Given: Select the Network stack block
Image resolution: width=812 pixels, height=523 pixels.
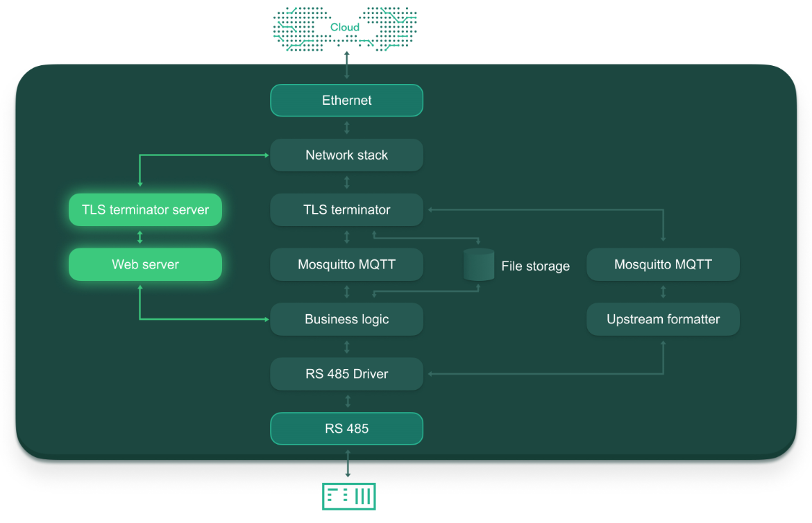Looking at the screenshot, I should pyautogui.click(x=346, y=155).
